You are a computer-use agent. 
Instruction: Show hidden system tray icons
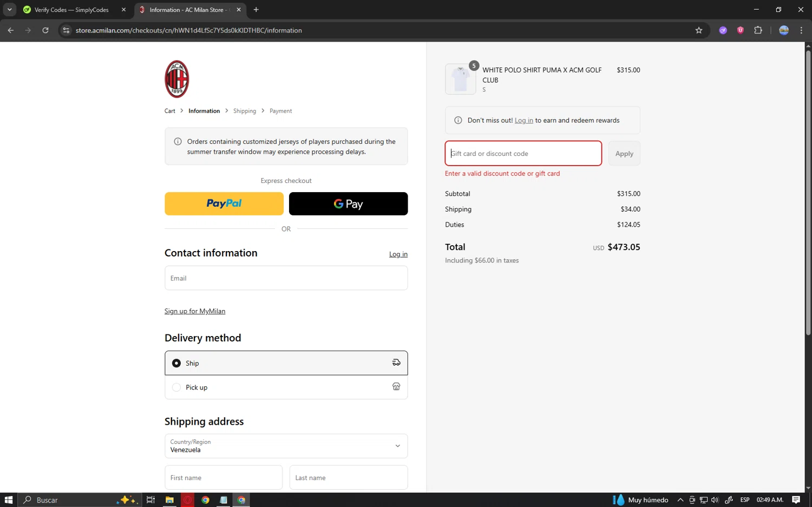(x=680, y=499)
